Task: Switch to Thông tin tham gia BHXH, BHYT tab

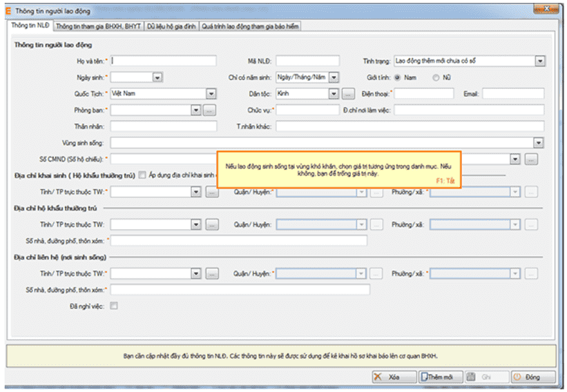Action: (x=98, y=26)
